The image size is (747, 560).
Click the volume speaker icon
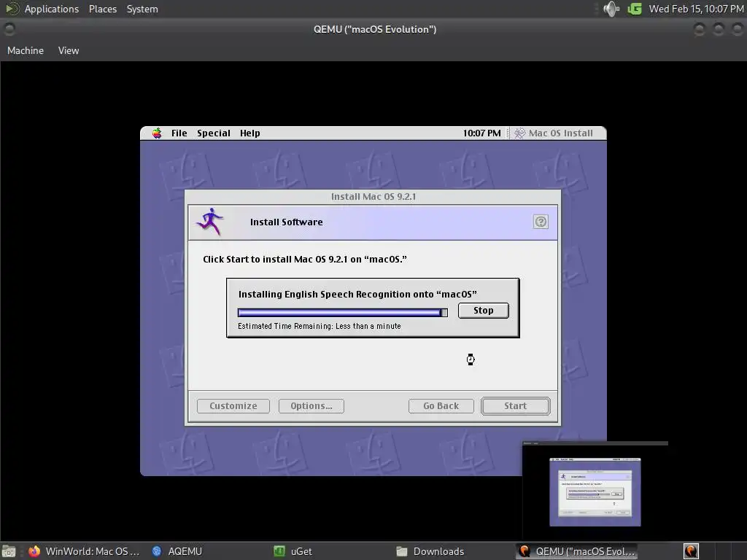[611, 9]
